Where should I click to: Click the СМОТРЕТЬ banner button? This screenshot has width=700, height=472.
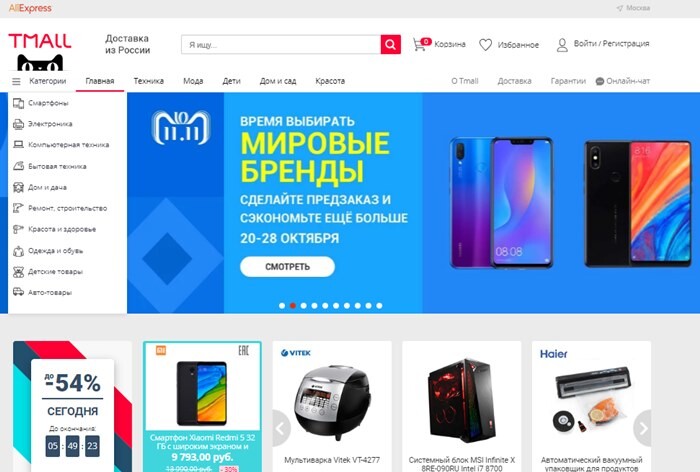tap(288, 267)
